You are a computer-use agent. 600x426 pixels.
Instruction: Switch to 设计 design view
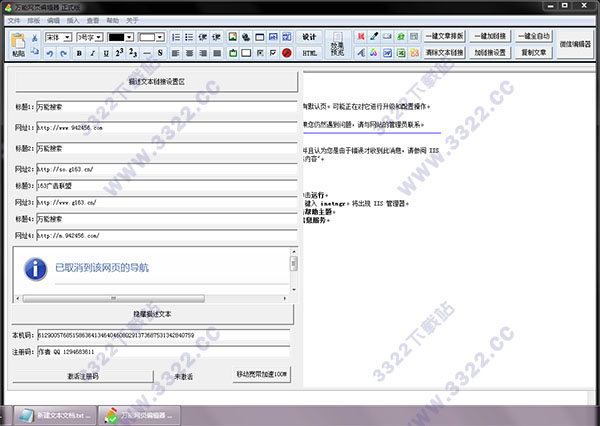click(309, 37)
